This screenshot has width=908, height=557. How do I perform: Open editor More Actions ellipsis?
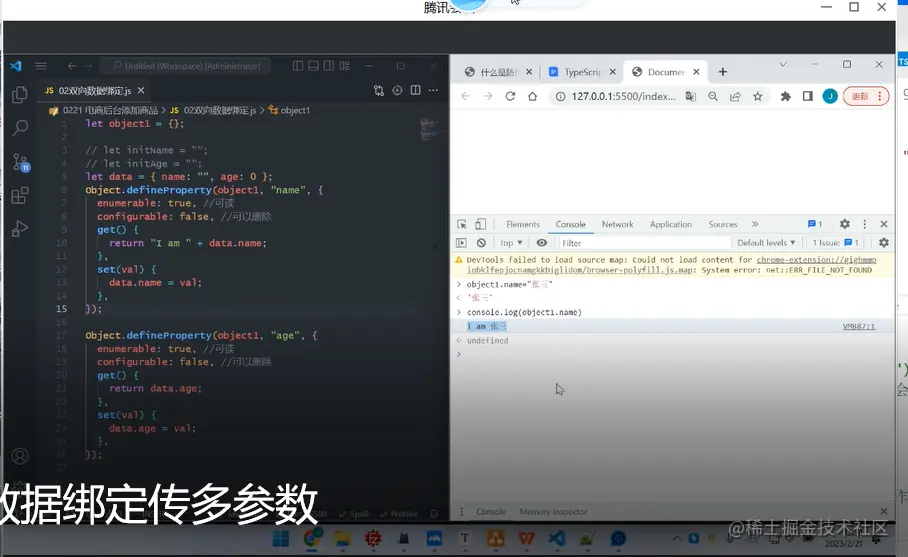click(x=433, y=90)
